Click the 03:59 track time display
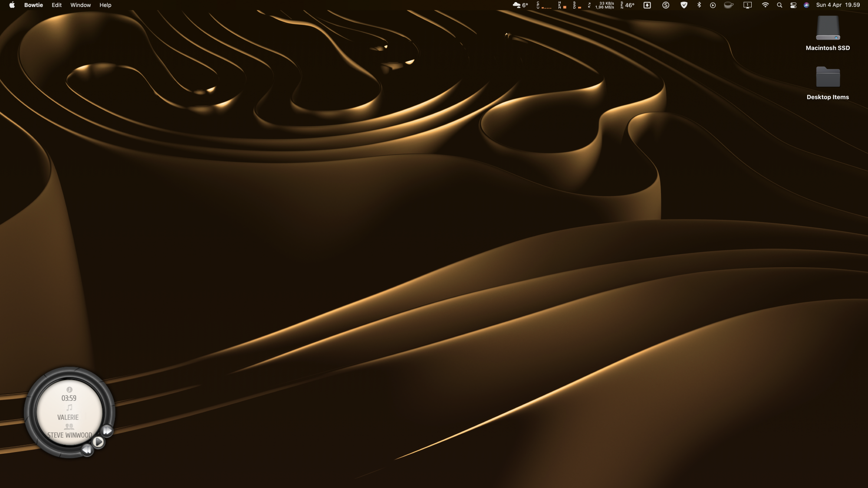This screenshot has height=488, width=868. 69,398
